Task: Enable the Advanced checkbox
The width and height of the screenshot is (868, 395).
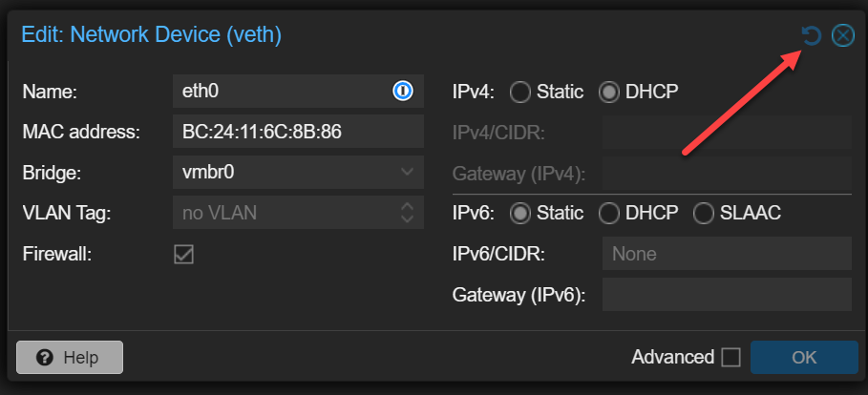Action: click(x=730, y=358)
